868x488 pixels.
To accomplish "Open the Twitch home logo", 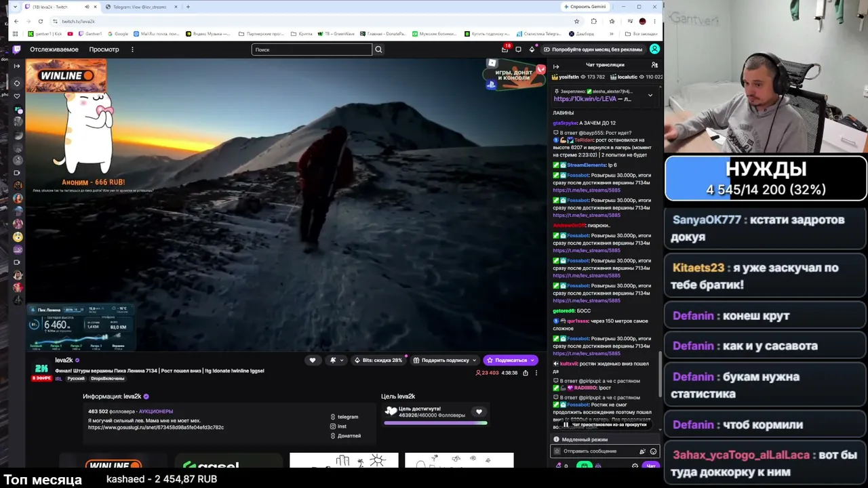I will pos(17,49).
